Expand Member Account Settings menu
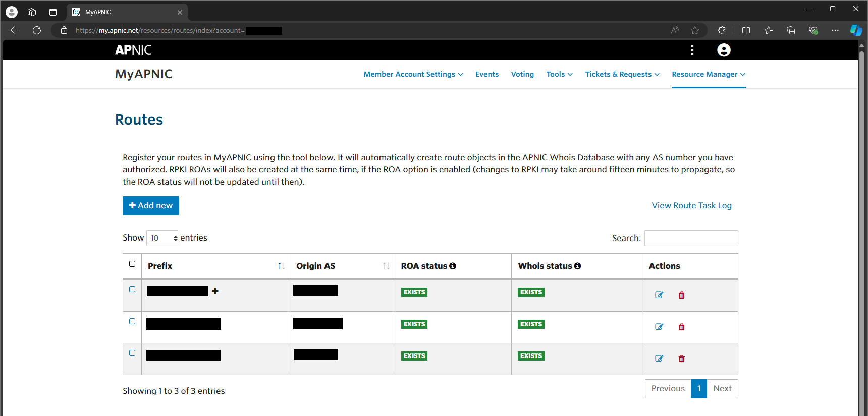The width and height of the screenshot is (868, 416). click(x=413, y=74)
